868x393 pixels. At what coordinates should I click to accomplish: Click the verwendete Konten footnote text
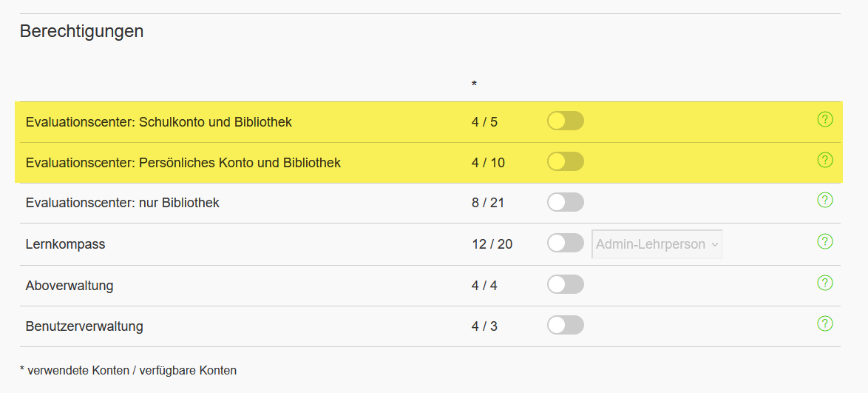pos(128,370)
